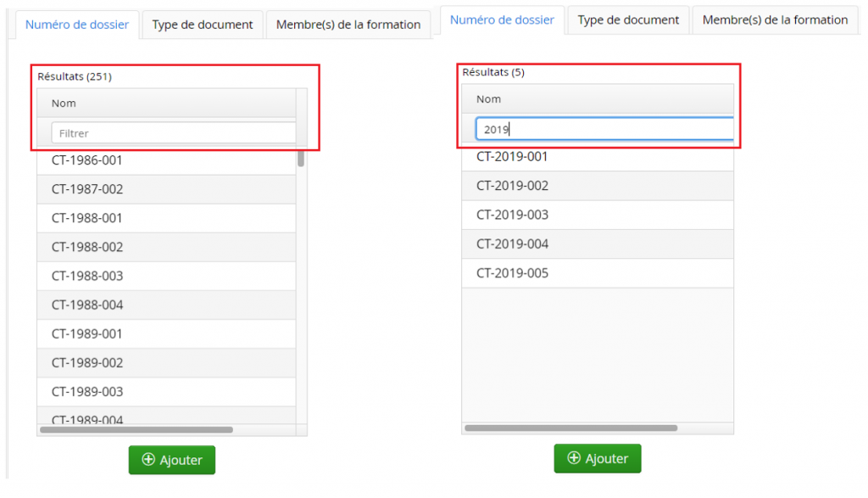Pick the CT-1989-002 row

[x=166, y=362]
